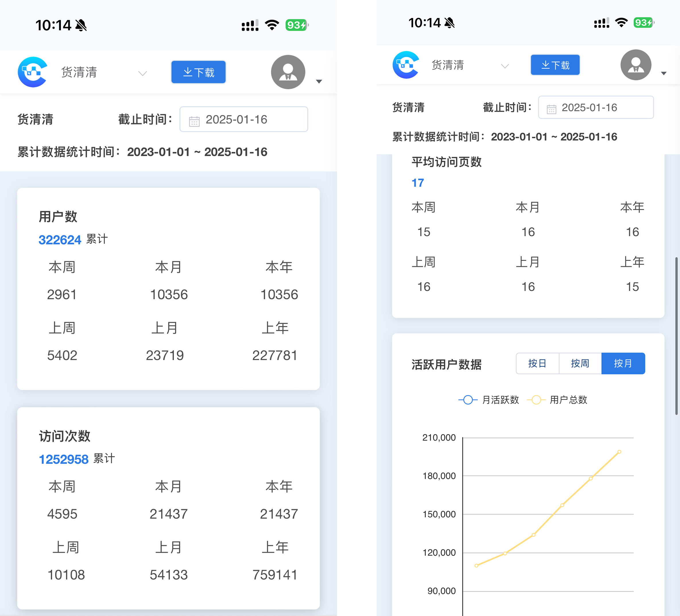This screenshot has height=616, width=680.
Task: Click battery indicator in right status bar
Action: [x=643, y=23]
